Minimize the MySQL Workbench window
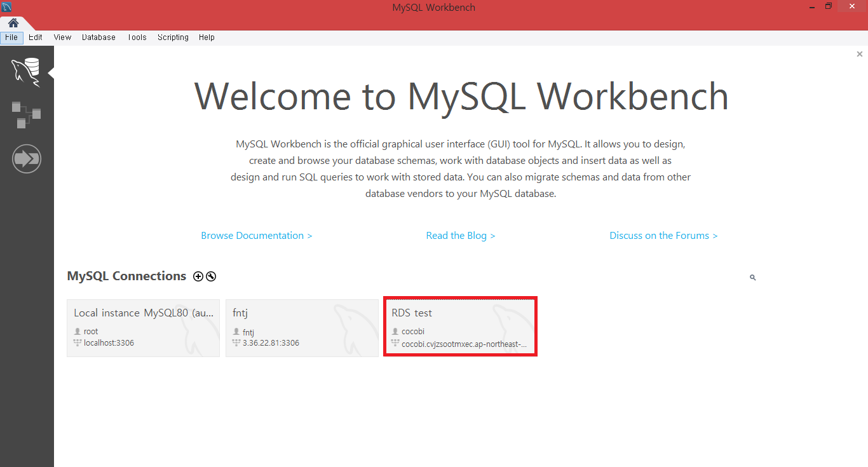This screenshot has height=467, width=868. click(812, 7)
